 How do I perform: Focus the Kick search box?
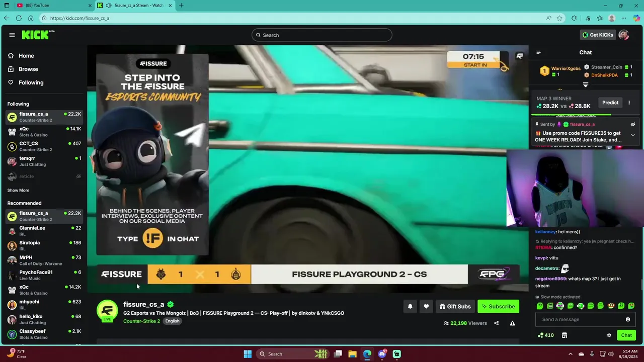pyautogui.click(x=322, y=35)
